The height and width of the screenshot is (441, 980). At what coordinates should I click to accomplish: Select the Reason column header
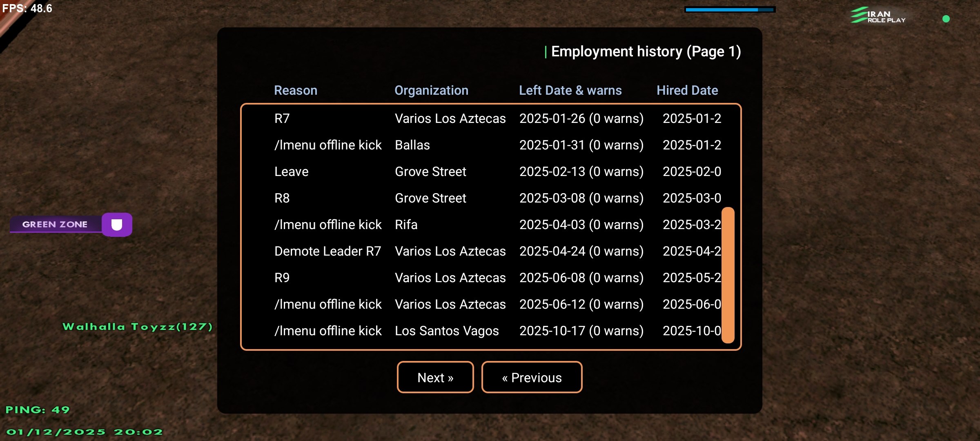click(x=295, y=90)
